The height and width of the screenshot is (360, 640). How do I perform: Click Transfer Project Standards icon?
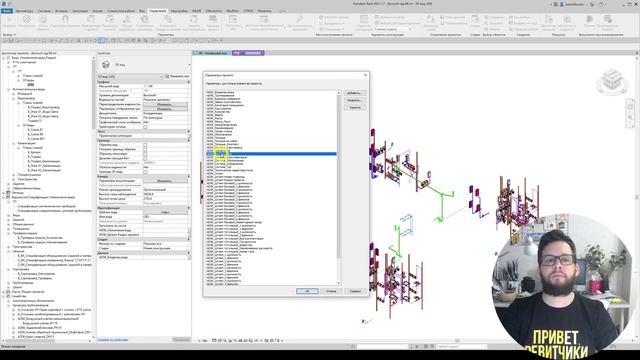168,19
